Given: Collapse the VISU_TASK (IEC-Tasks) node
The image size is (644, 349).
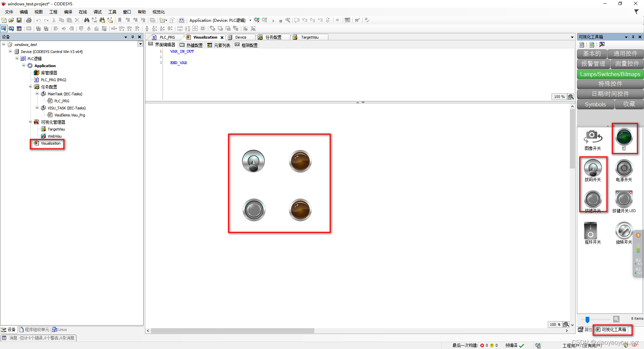Looking at the screenshot, I should (x=37, y=108).
